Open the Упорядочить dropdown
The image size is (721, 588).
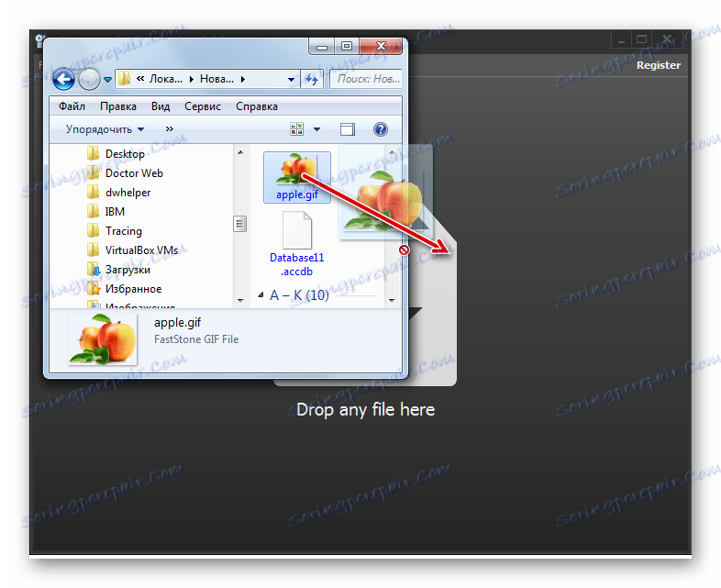point(105,129)
